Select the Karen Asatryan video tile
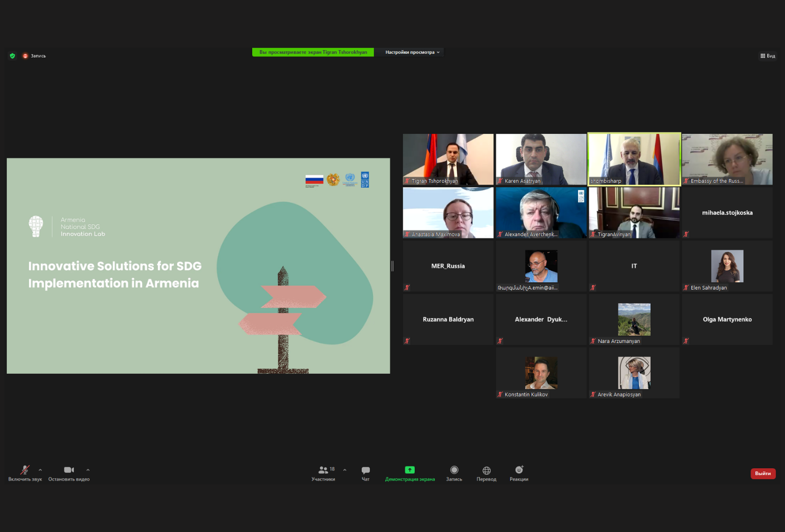Image resolution: width=785 pixels, height=532 pixels. 541,159
